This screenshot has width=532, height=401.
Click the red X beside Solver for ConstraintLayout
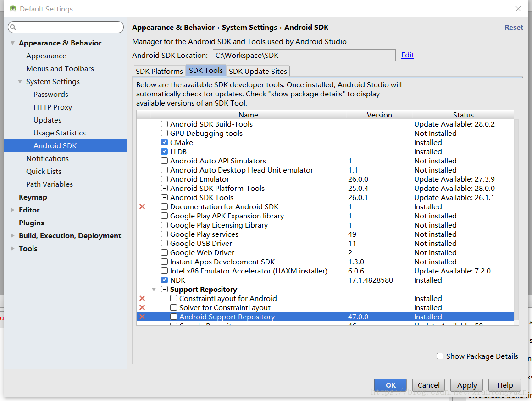point(142,307)
